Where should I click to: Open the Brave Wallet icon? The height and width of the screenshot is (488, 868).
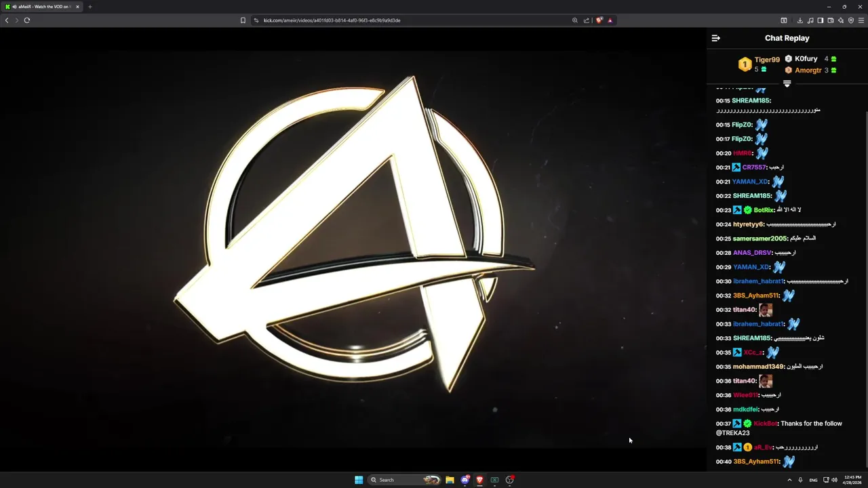pos(831,20)
